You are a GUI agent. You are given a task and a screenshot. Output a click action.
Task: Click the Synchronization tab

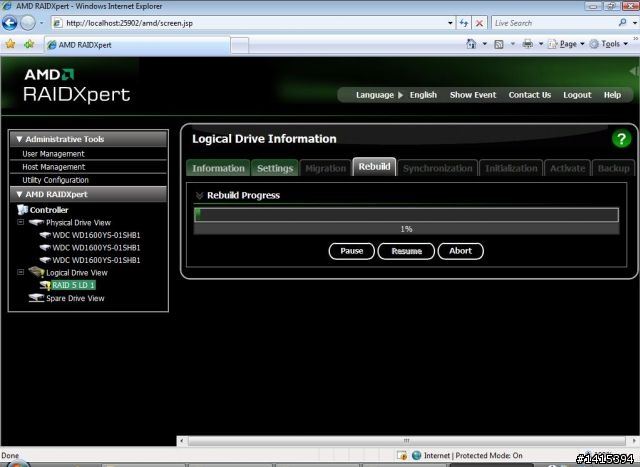click(x=437, y=168)
